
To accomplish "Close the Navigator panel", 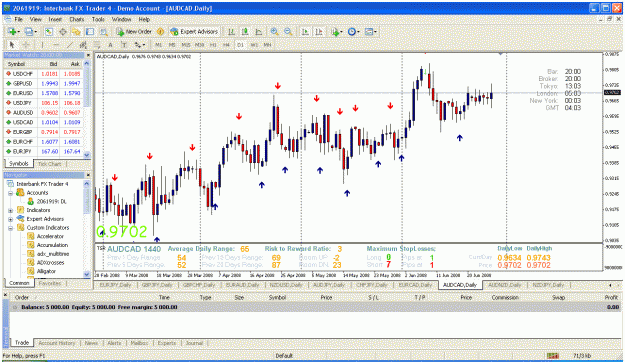I will [x=88, y=175].
